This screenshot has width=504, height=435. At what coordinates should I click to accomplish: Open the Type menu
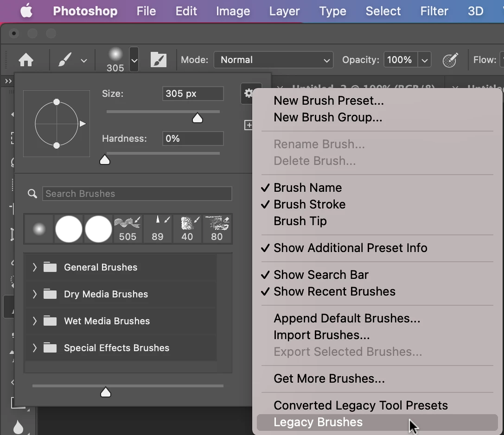(x=333, y=11)
